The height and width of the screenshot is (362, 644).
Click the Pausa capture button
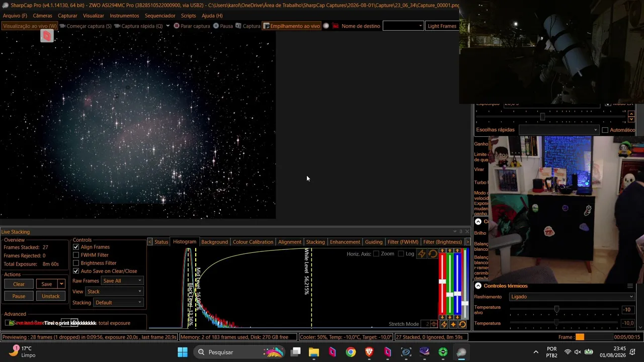coord(223,26)
